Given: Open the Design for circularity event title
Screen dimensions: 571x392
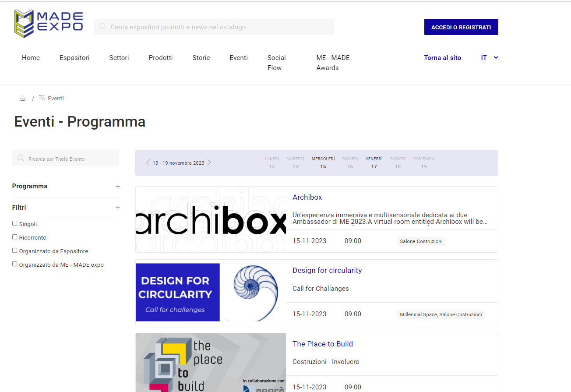Looking at the screenshot, I should [327, 270].
